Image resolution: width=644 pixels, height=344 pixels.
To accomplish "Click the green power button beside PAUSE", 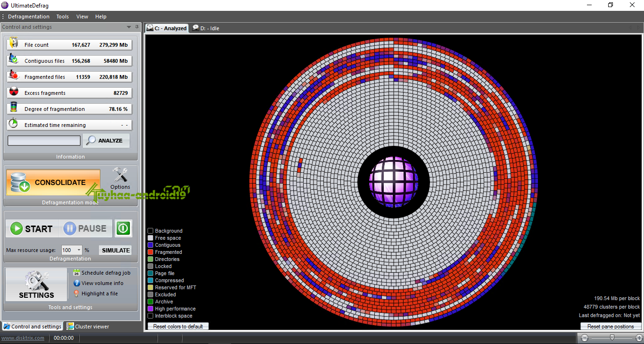I will (123, 228).
